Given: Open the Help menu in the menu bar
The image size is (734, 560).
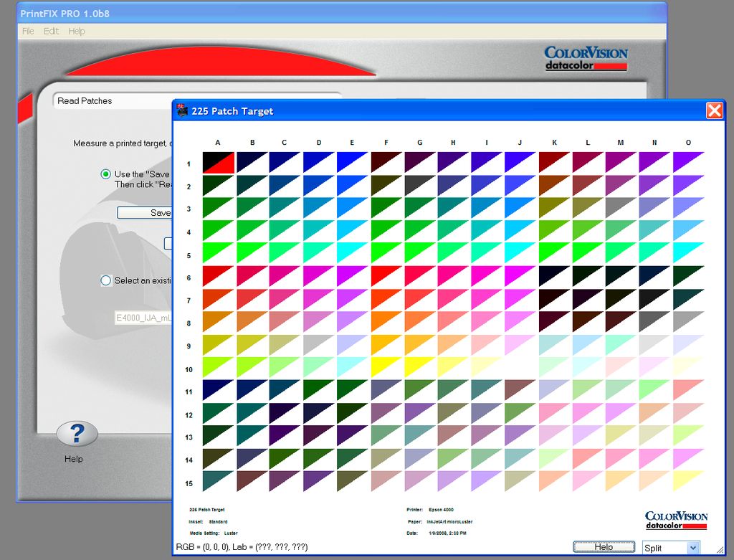Looking at the screenshot, I should pos(76,31).
